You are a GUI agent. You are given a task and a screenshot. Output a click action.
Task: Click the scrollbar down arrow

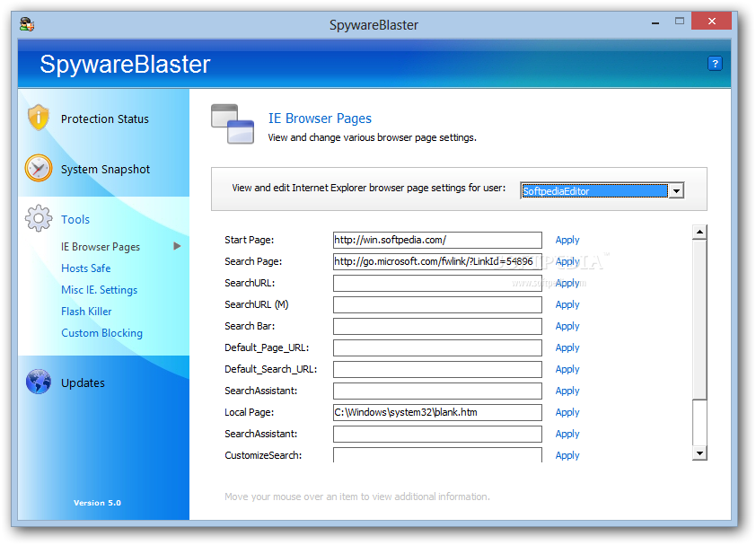point(699,453)
